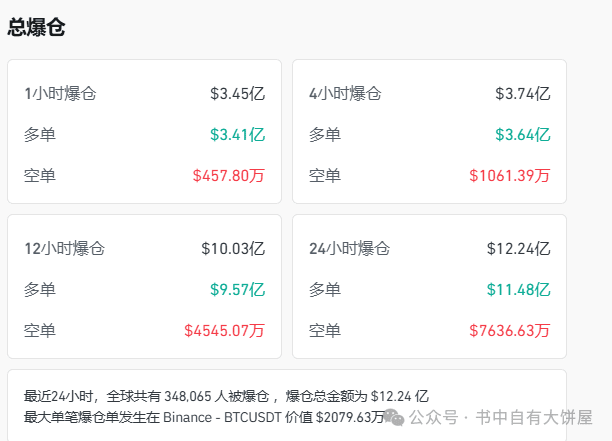The width and height of the screenshot is (612, 441).
Task: Click the $1061.39万 short liquidation value
Action: click(510, 176)
